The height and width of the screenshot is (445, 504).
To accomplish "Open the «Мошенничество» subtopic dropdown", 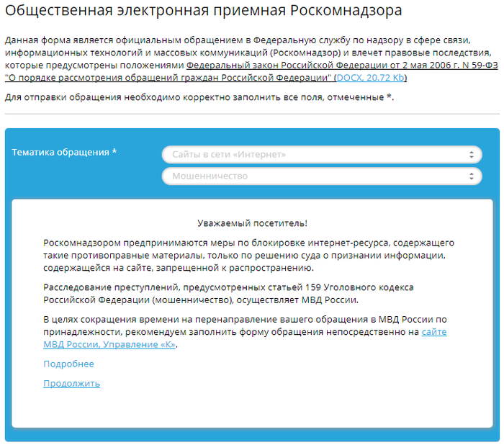I will pos(322,176).
